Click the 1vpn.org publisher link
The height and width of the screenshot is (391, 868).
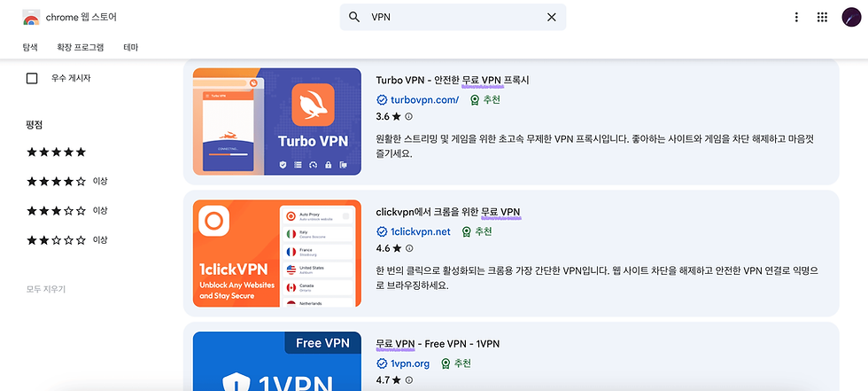click(409, 364)
